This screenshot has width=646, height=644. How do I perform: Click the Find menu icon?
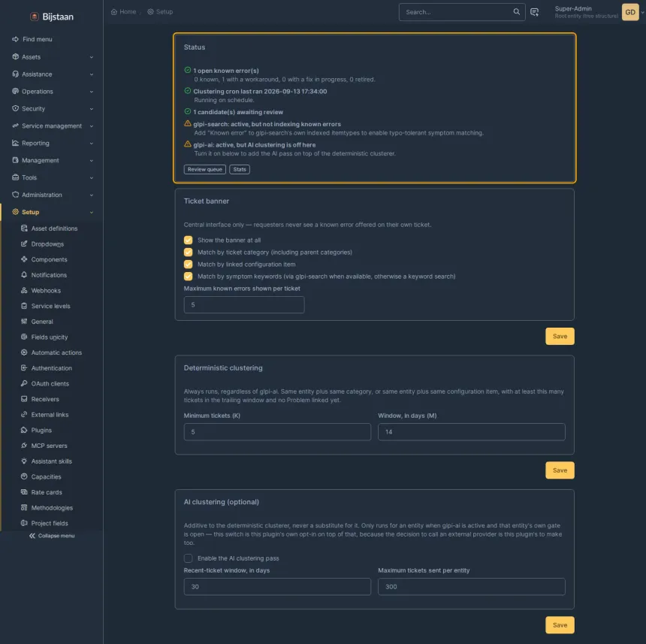(15, 39)
